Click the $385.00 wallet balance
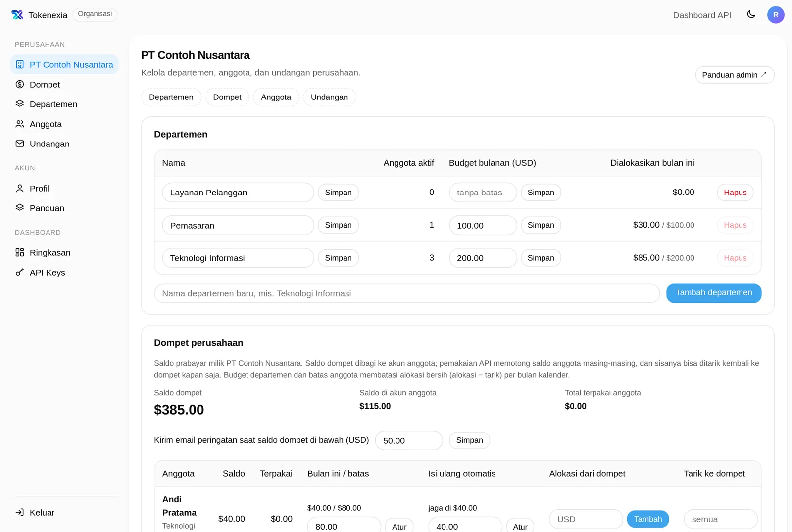792x532 pixels. coord(179,410)
